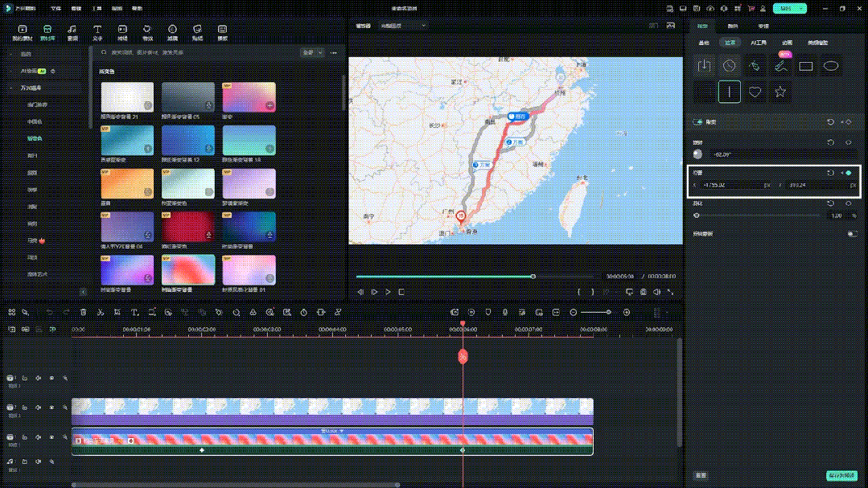Click the undo icon in timeline toolbar
The height and width of the screenshot is (488, 868).
[x=49, y=313]
